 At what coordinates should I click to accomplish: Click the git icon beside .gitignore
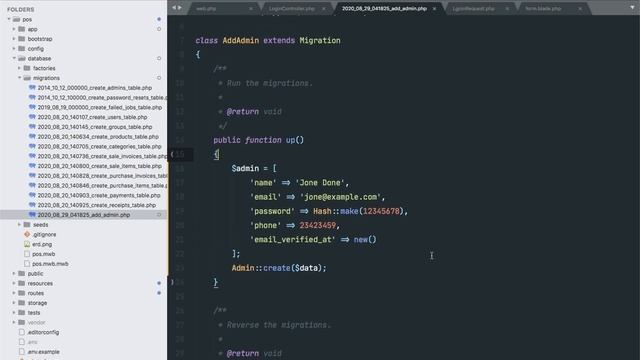[x=27, y=234]
